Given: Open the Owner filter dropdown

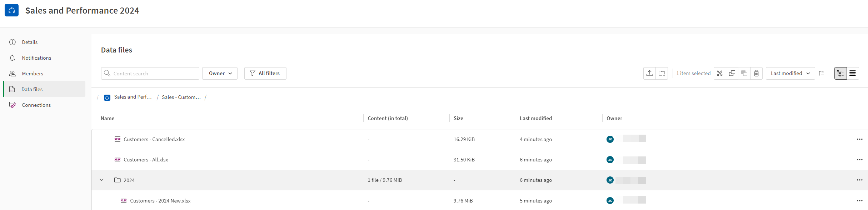Looking at the screenshot, I should (x=220, y=73).
